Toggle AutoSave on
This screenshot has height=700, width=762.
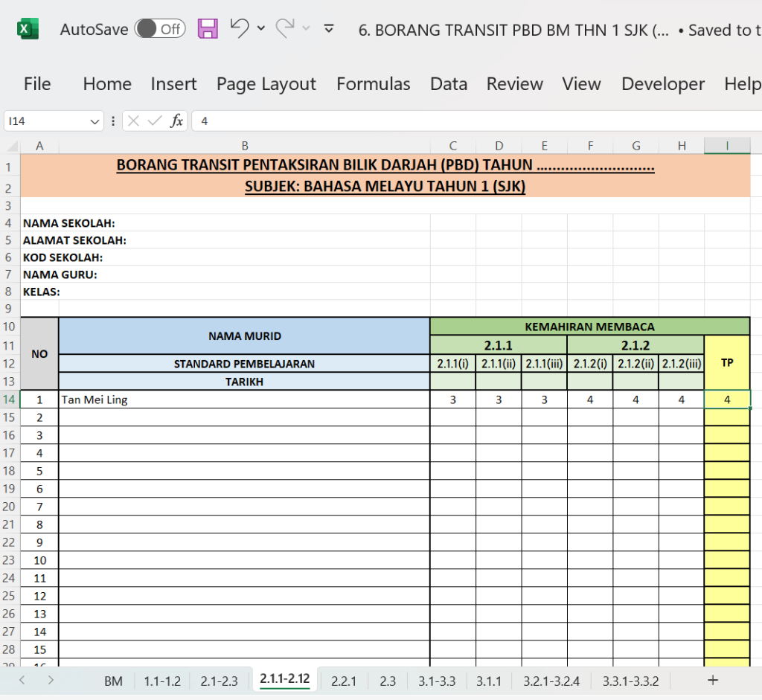[159, 28]
